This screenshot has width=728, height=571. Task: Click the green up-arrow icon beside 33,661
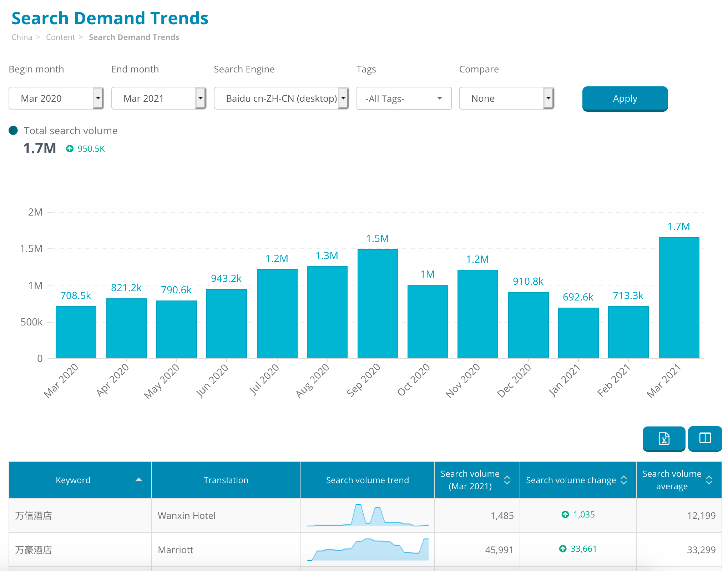563,549
